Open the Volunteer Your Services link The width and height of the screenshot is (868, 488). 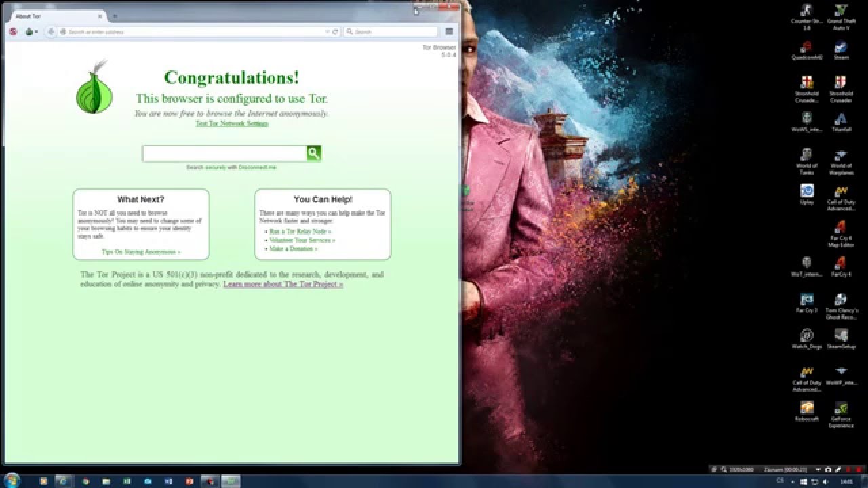coord(302,240)
